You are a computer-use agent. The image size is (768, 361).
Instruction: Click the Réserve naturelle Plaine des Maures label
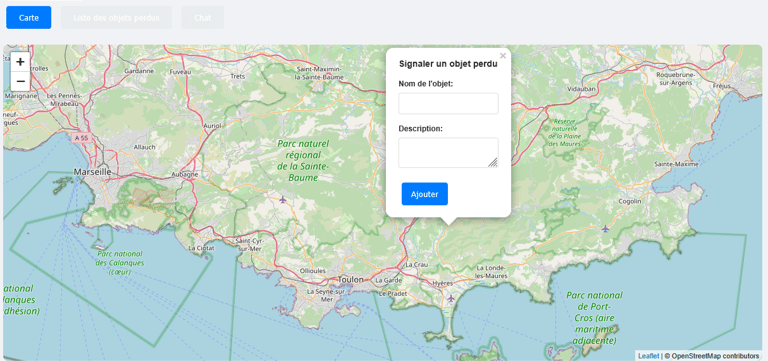tap(564, 132)
